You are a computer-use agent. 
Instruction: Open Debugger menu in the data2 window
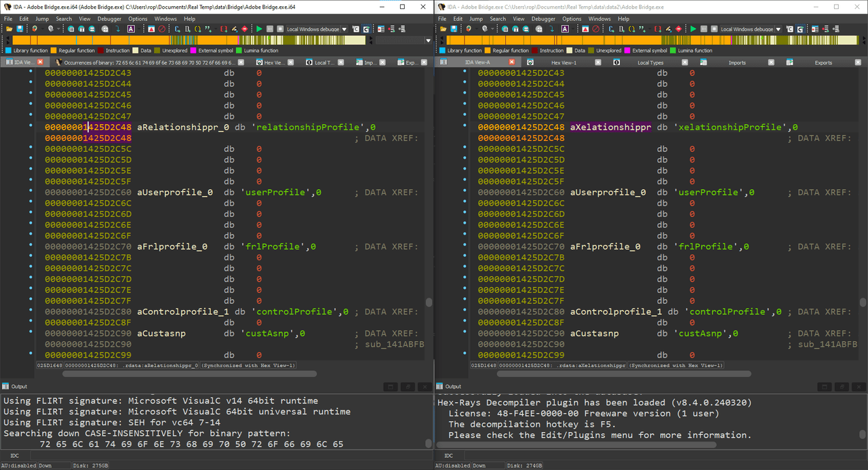tap(543, 19)
